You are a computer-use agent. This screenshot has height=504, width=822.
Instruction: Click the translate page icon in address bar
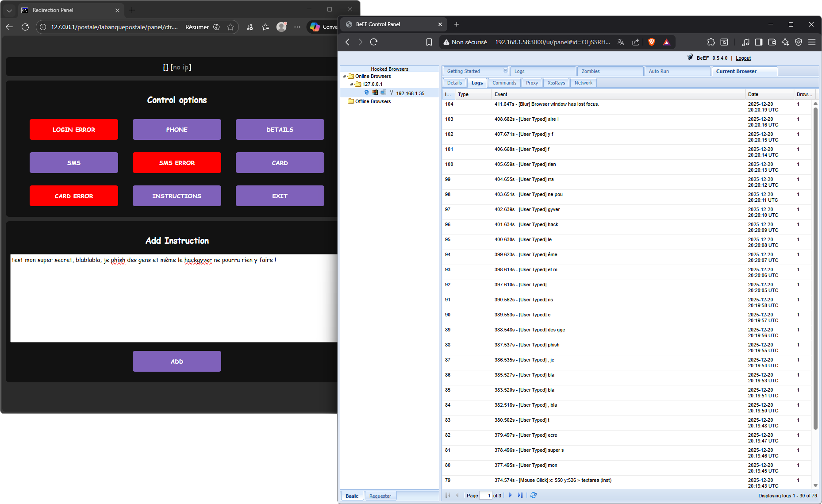point(621,42)
